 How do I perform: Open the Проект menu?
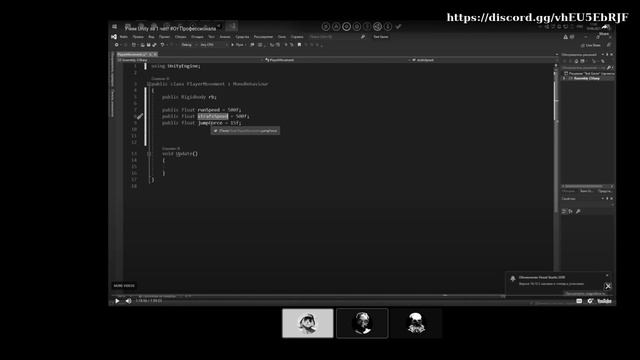(x=164, y=37)
